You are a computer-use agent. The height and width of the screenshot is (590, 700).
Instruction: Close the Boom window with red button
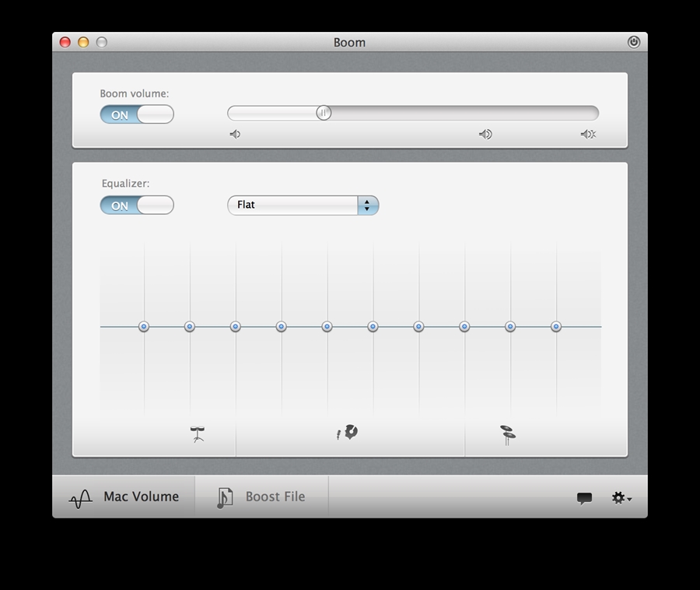click(65, 42)
